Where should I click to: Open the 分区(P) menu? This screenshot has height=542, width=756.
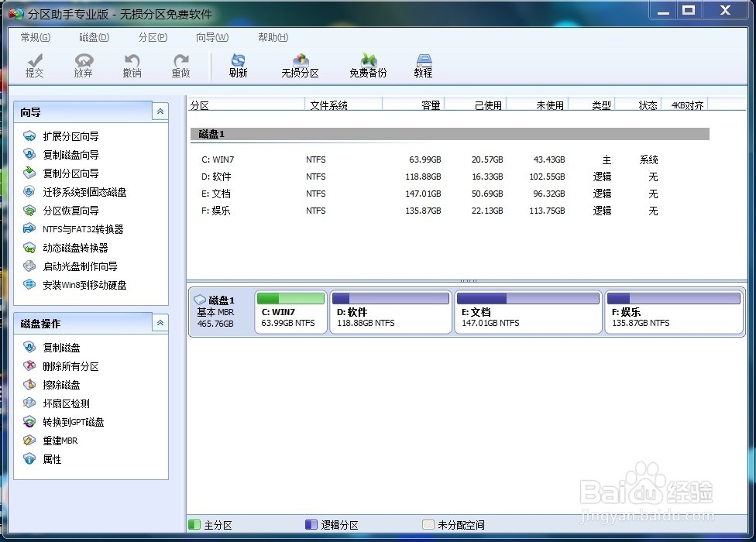[153, 38]
